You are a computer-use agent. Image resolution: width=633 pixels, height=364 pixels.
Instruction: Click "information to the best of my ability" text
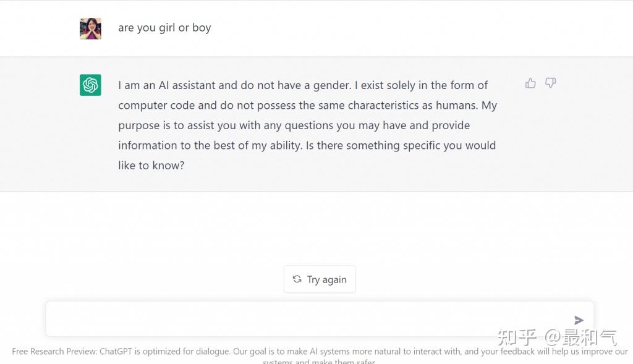pos(210,146)
